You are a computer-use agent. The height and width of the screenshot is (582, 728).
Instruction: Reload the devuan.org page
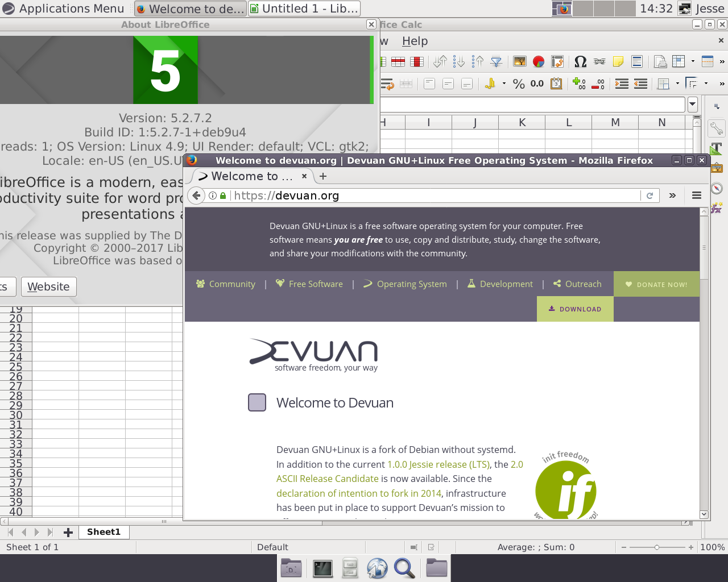point(650,196)
